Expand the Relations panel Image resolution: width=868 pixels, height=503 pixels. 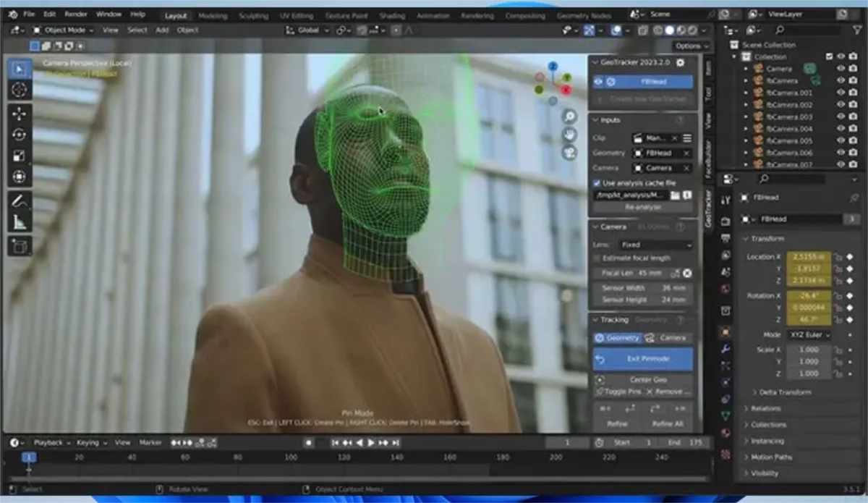(x=765, y=408)
